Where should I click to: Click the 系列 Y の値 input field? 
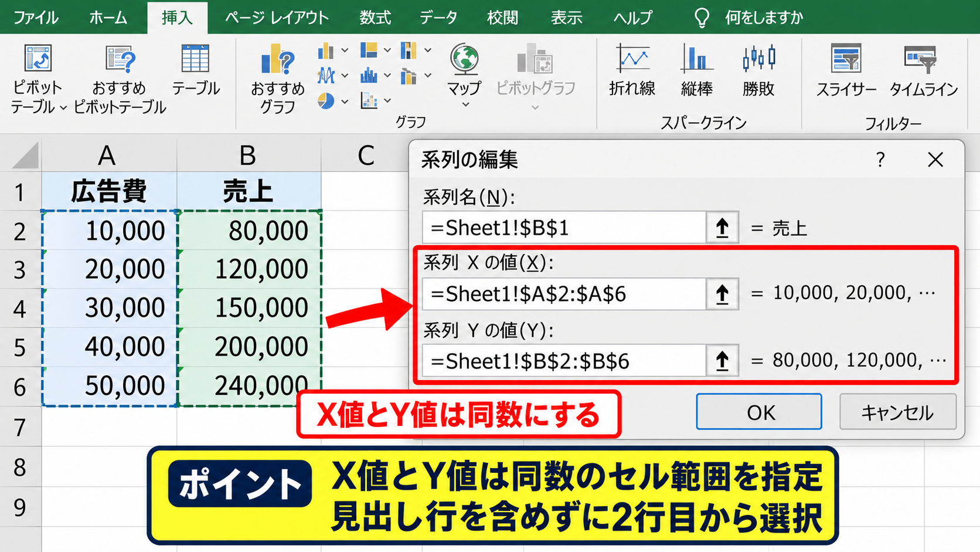(x=564, y=361)
